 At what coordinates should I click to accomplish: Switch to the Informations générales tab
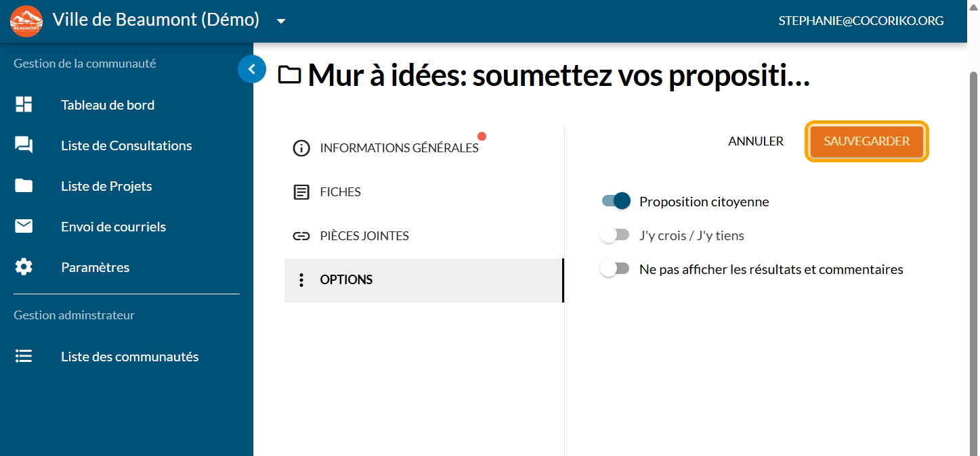point(399,148)
